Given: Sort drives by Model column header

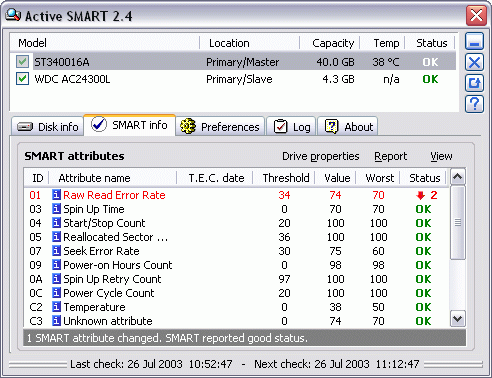Looking at the screenshot, I should coord(105,43).
